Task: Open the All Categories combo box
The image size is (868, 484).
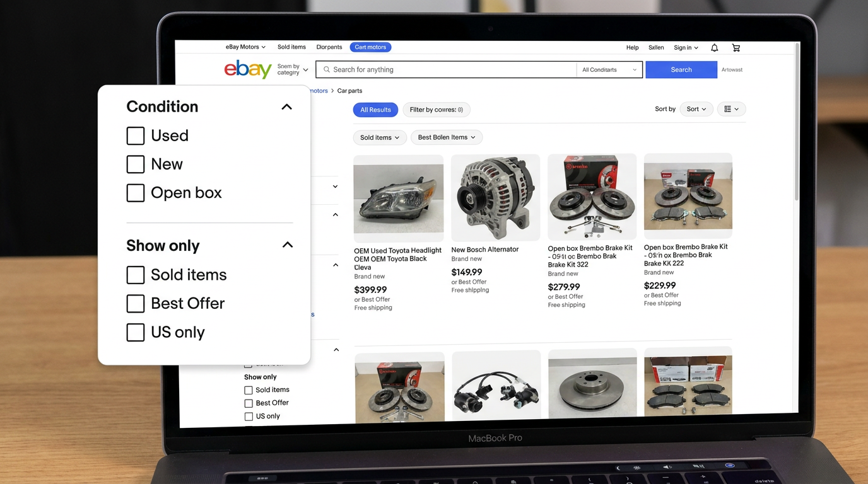Action: [609, 70]
